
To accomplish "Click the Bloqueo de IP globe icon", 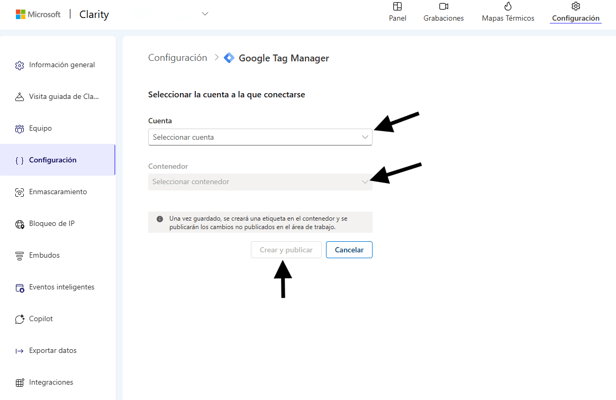I will [19, 224].
